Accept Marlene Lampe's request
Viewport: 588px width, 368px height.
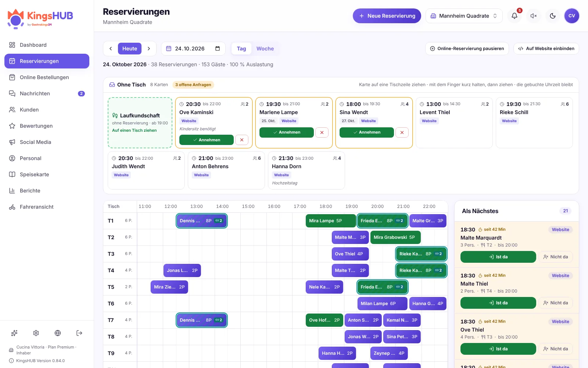(x=287, y=132)
